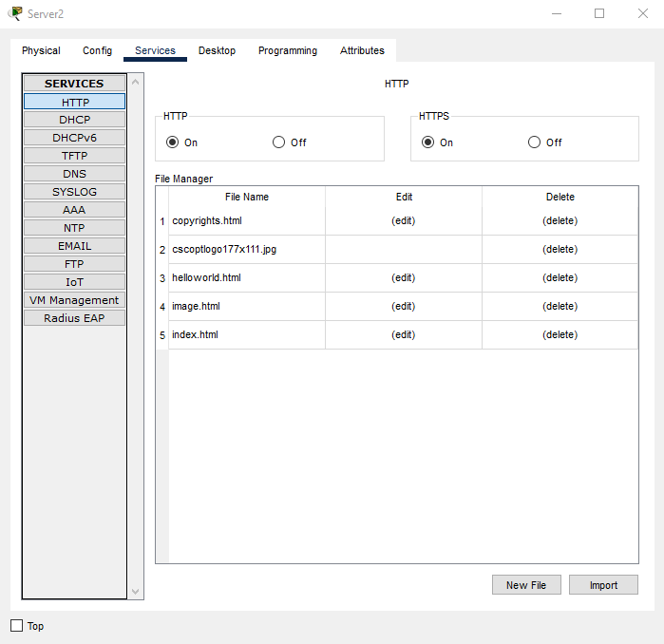Switch to the Physical tab
Viewport: 664px width, 644px height.
[41, 50]
